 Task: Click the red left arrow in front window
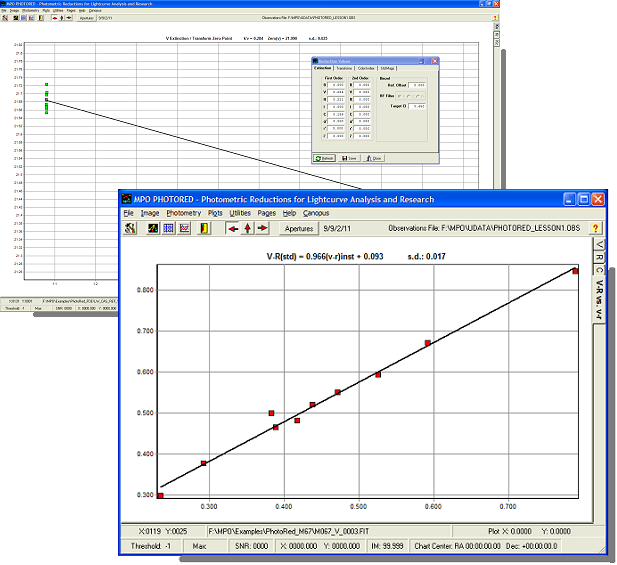click(x=233, y=228)
